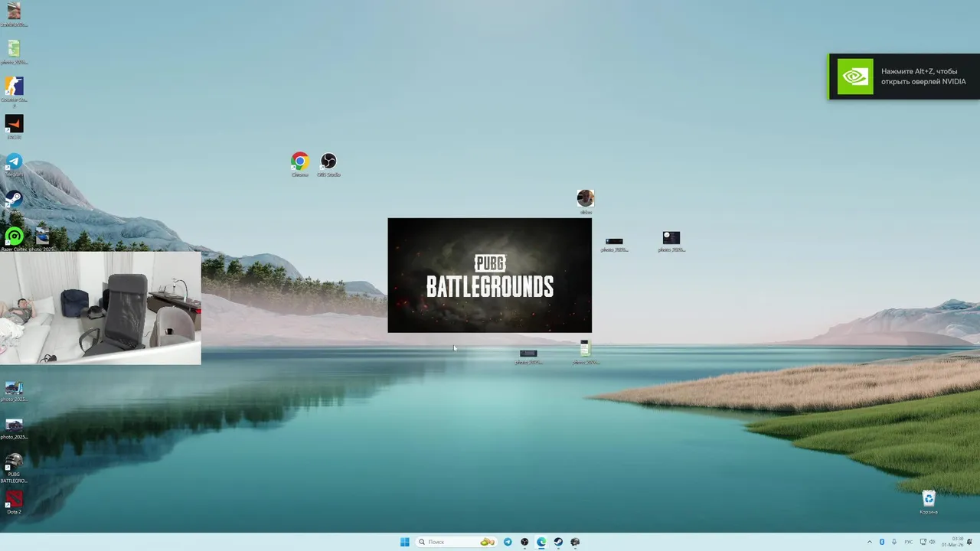Select the green document file at top-left
Viewport: 980px width, 551px height.
14,51
